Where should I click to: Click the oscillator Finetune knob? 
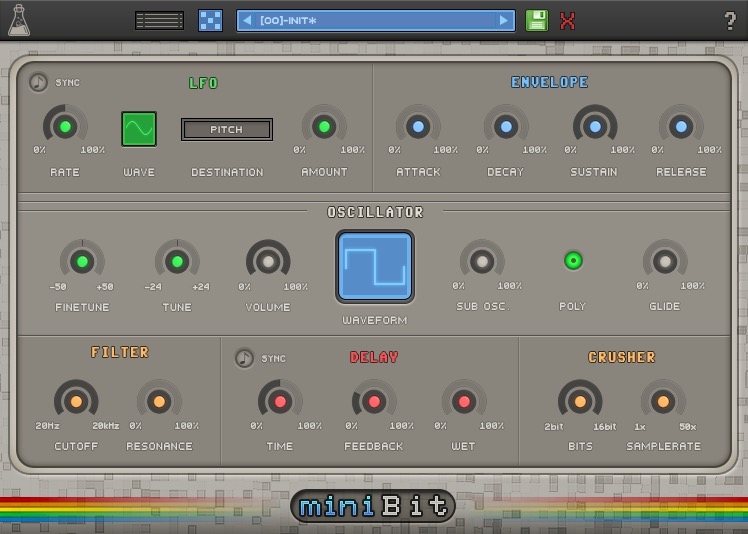click(82, 262)
